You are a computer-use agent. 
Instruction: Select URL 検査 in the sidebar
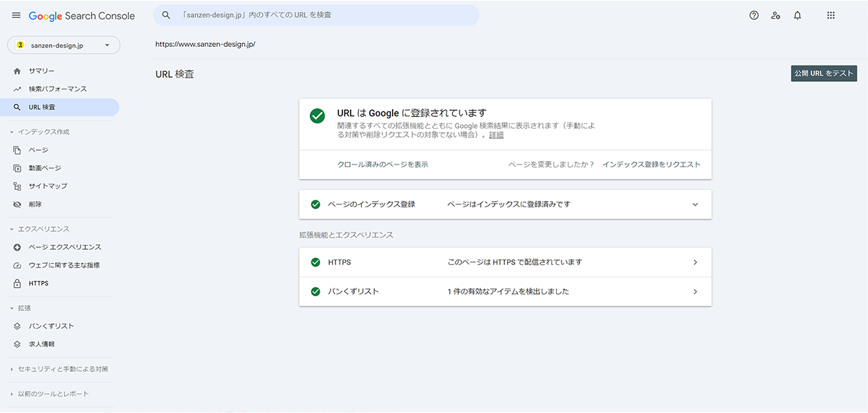coord(60,107)
